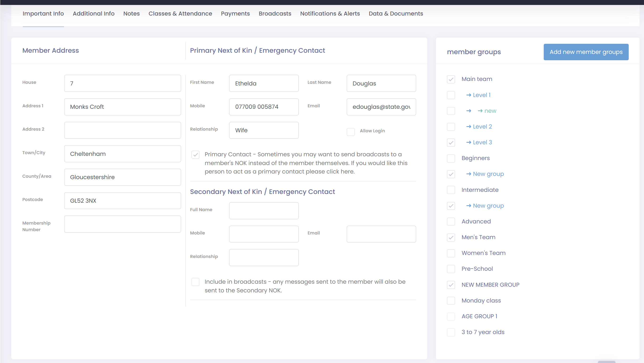Focus the Membership Number field
644x363 pixels.
click(x=122, y=224)
